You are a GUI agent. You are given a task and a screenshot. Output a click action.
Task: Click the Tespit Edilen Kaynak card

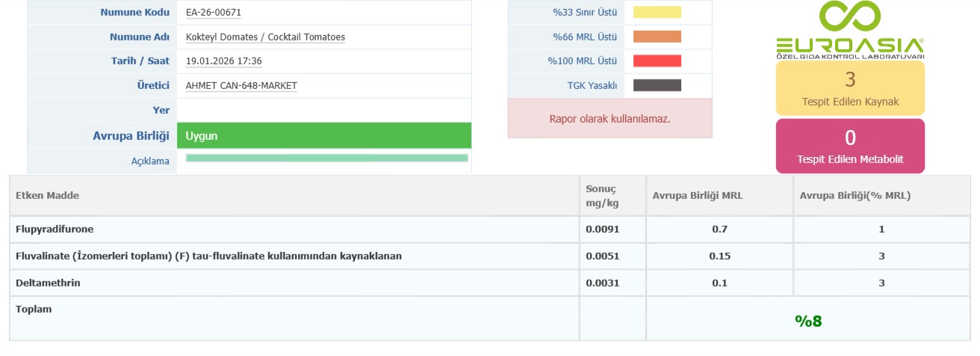coord(850,88)
